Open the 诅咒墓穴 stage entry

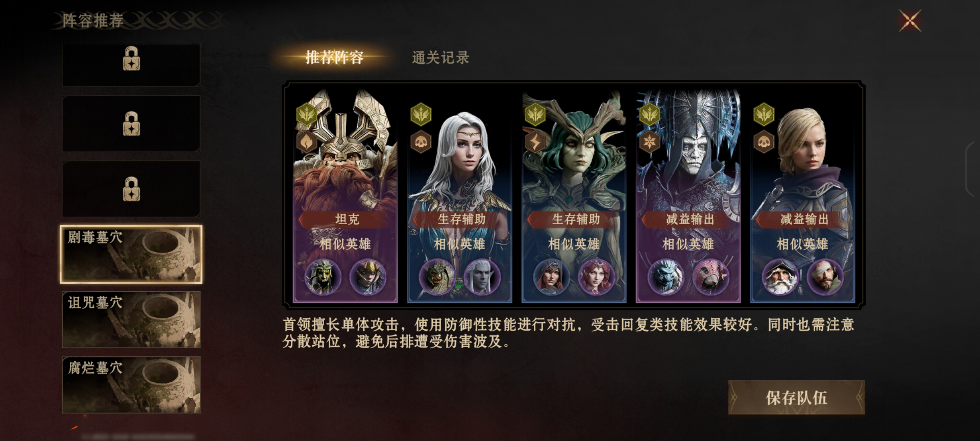pyautogui.click(x=131, y=319)
